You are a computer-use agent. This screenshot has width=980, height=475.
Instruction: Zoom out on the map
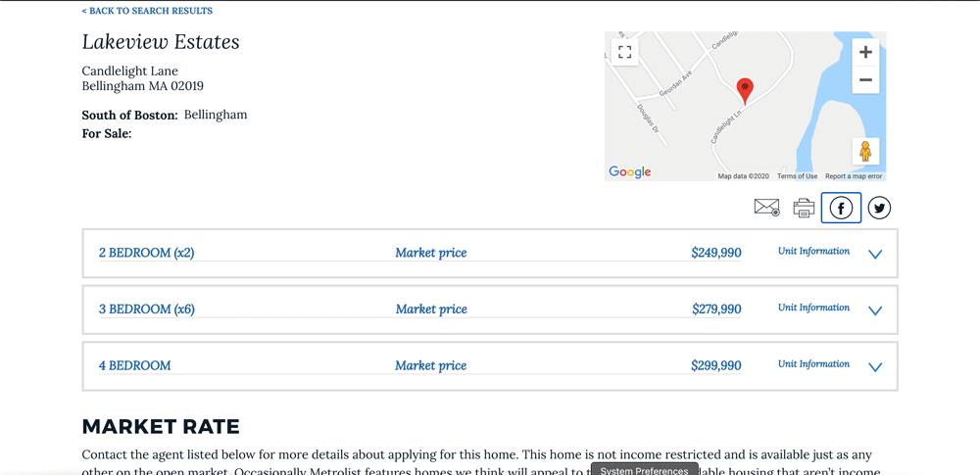click(865, 80)
